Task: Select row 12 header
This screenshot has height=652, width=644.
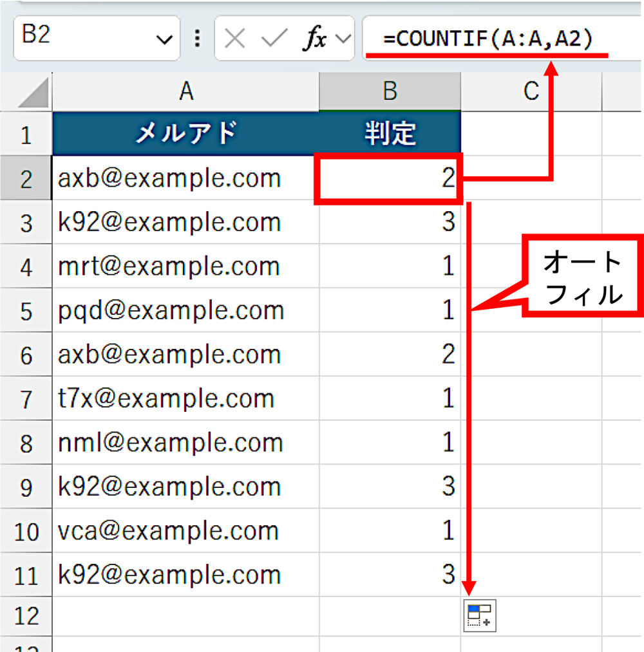Action: [x=26, y=616]
